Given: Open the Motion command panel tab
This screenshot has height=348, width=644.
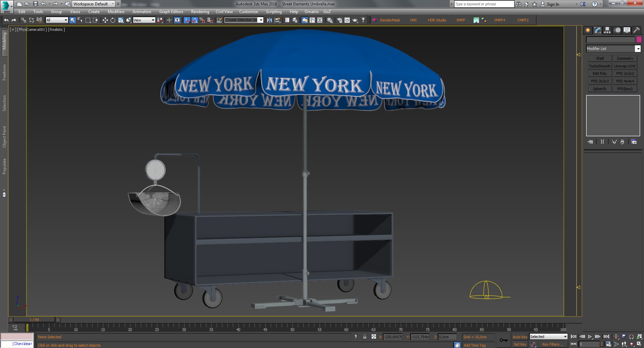Looking at the screenshot, I should pos(618,30).
